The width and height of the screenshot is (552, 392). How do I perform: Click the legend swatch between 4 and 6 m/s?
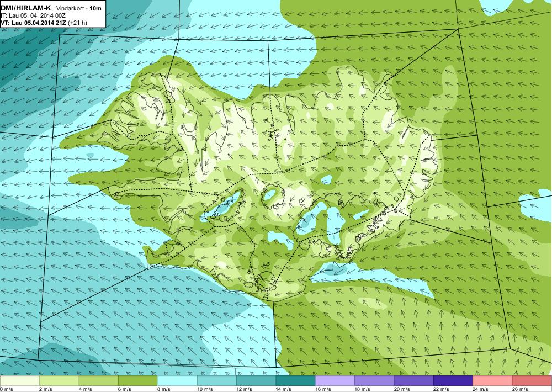click(99, 381)
